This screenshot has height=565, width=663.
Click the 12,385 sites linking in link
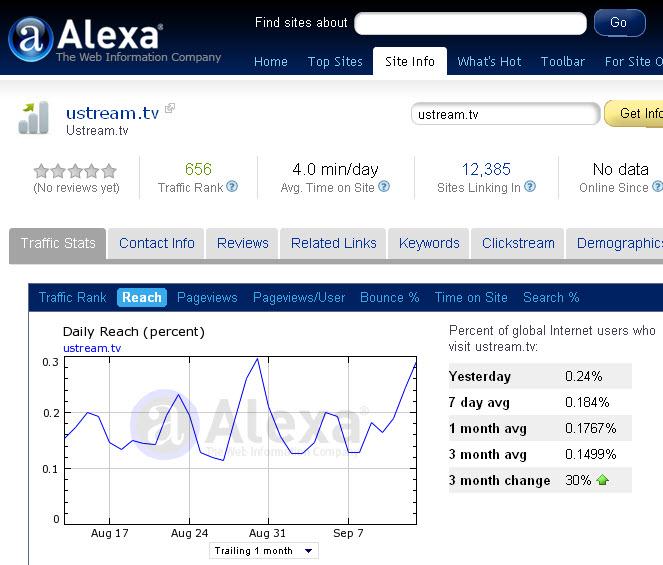[486, 169]
